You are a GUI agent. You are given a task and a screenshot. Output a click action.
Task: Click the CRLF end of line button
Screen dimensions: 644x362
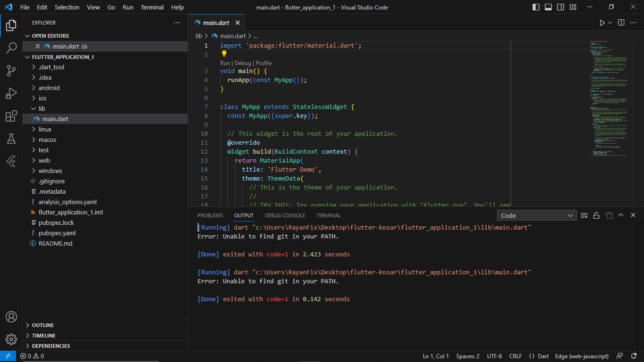pyautogui.click(x=515, y=356)
